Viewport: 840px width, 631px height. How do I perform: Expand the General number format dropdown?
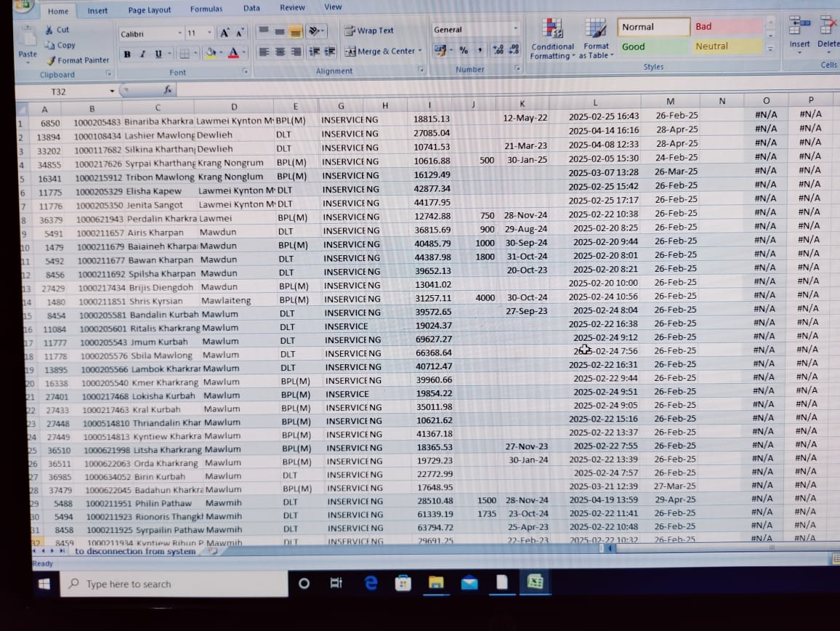point(515,30)
